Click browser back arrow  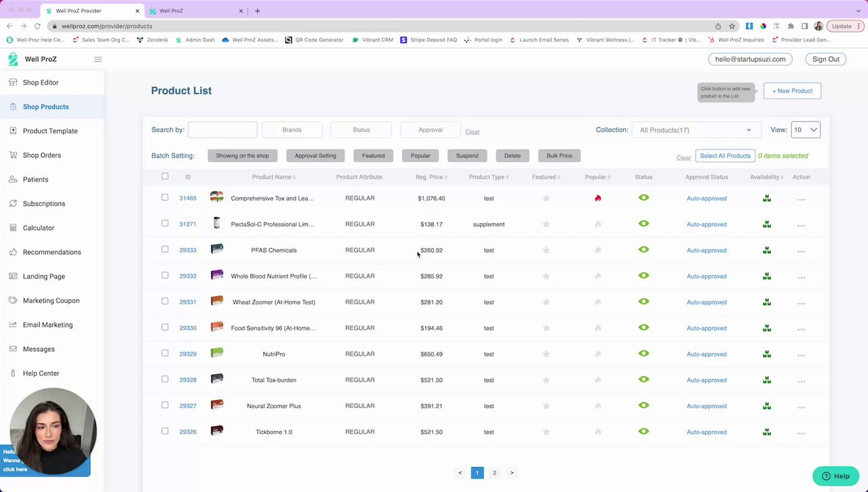pyautogui.click(x=9, y=26)
